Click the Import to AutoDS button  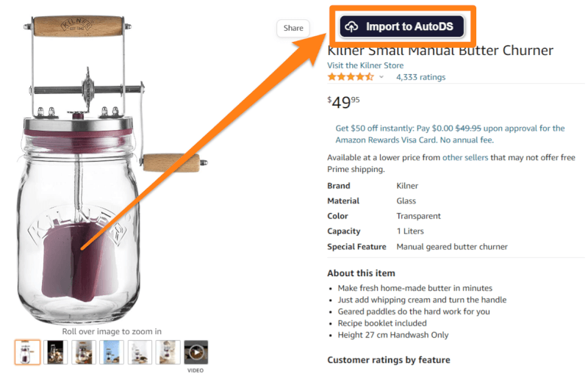pos(403,27)
